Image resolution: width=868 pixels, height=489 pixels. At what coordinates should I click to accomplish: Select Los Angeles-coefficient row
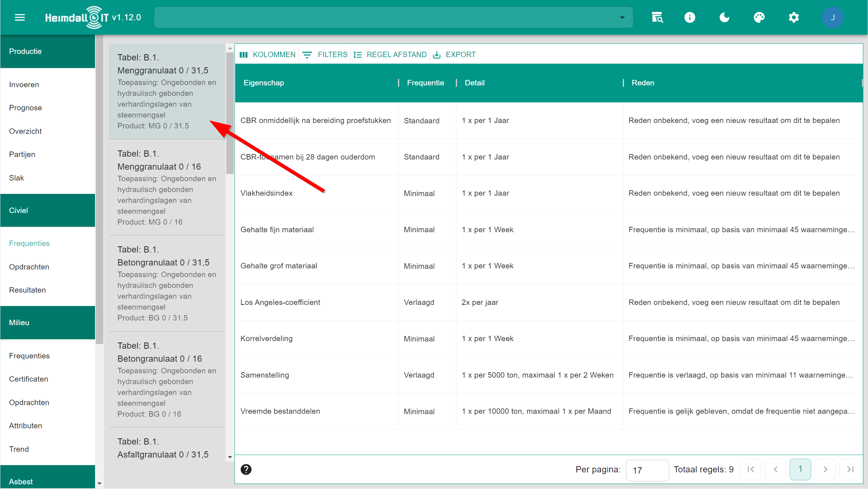[x=549, y=302]
